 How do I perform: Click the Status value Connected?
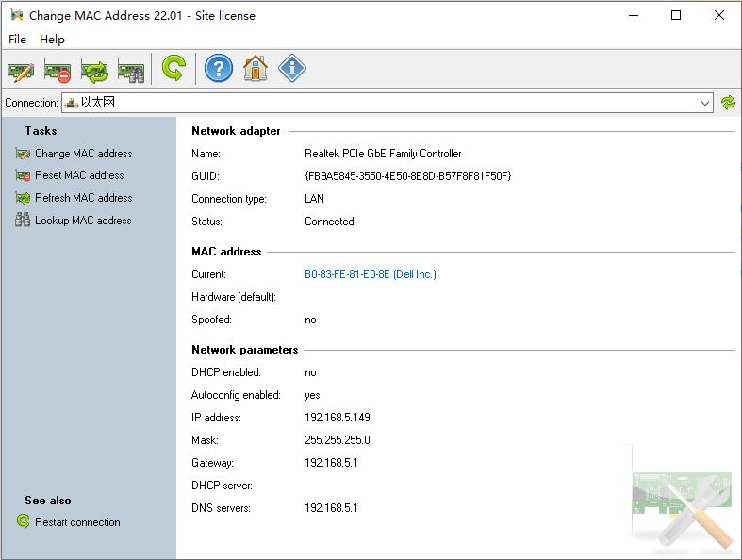point(329,221)
